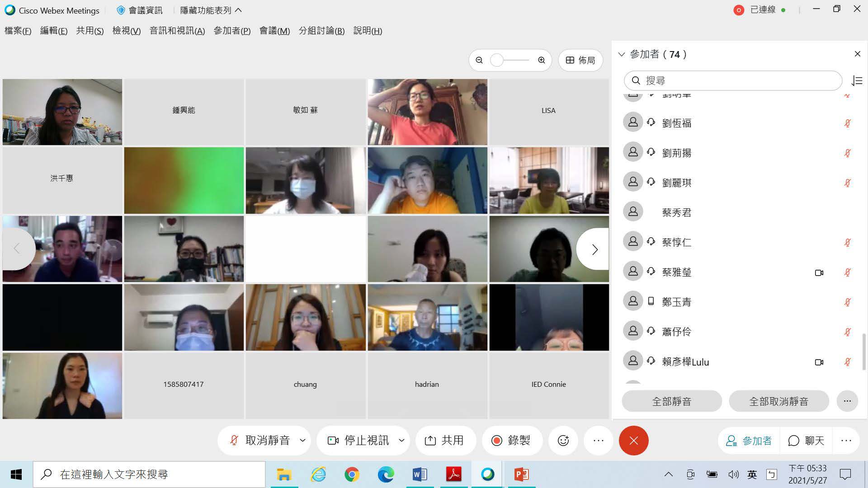Close the participants panel with X

857,54
